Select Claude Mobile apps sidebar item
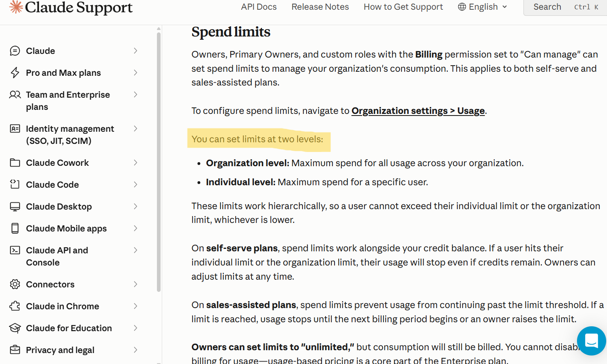This screenshot has width=607, height=364. 66,228
